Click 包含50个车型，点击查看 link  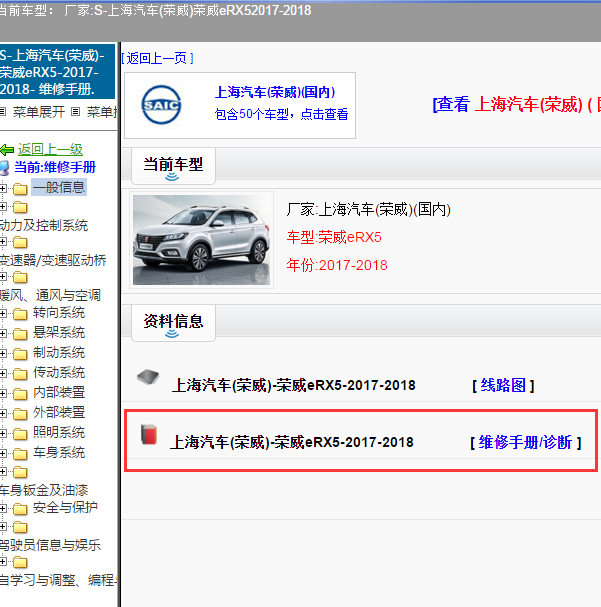[x=281, y=114]
